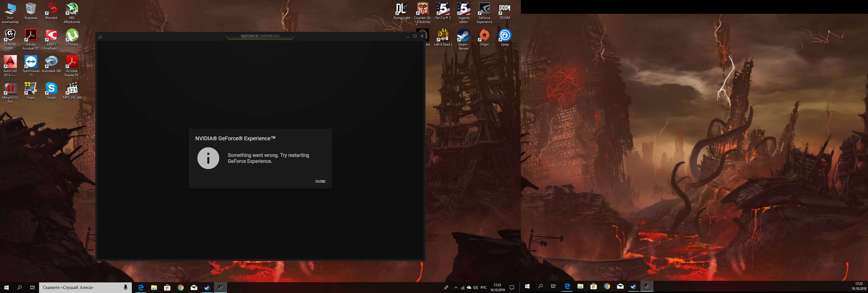This screenshot has width=868, height=293.
Task: Click the microphone icon in search box
Action: 125,288
